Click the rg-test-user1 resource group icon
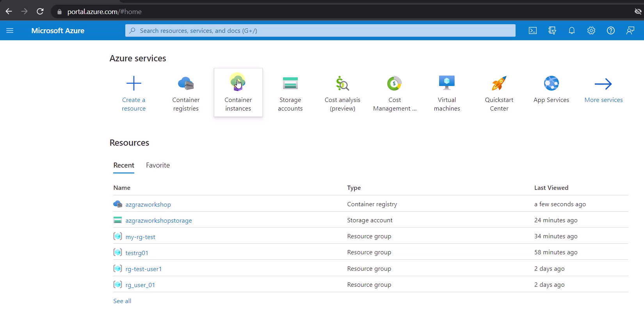The width and height of the screenshot is (644, 309). click(x=117, y=268)
